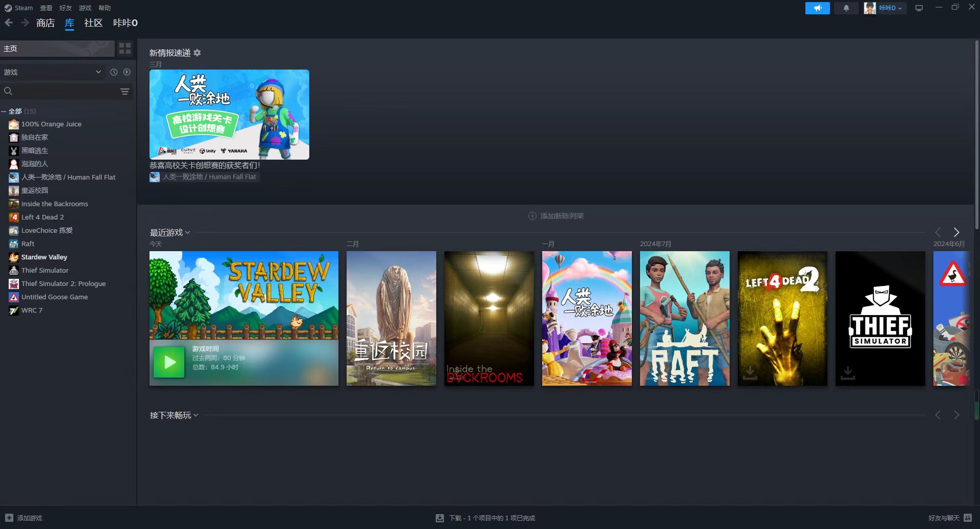Toggle the recent activity clock filter
Image resolution: width=980 pixels, height=529 pixels.
[114, 72]
